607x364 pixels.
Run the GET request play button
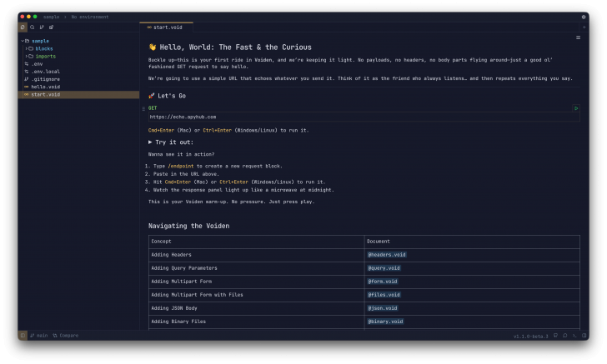coord(575,108)
